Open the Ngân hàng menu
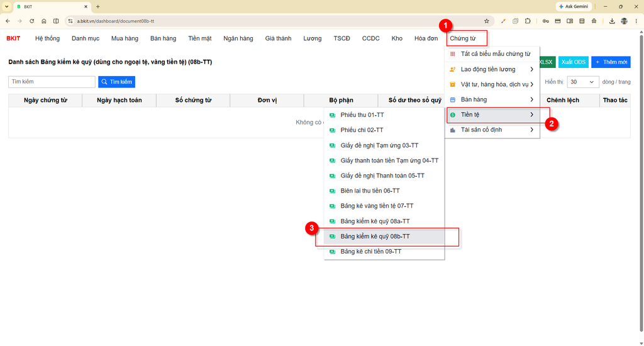 pyautogui.click(x=238, y=38)
